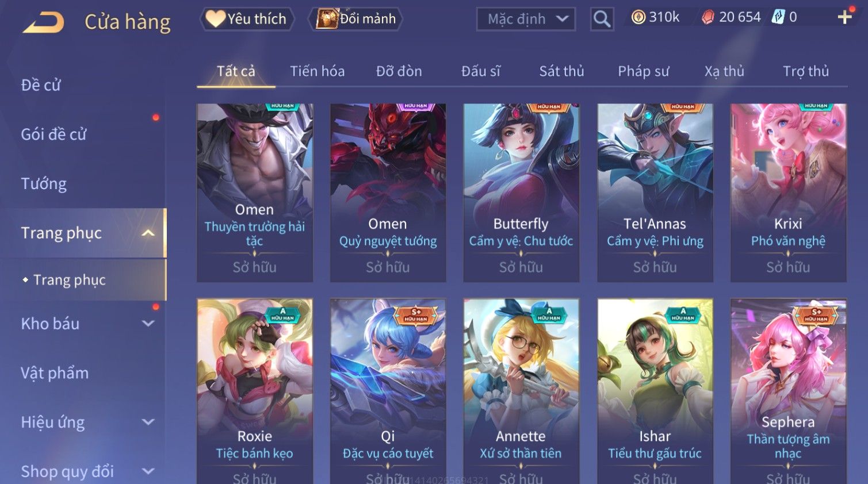This screenshot has height=484, width=868.
Task: Select the Trang phục sub-item
Action: [x=70, y=280]
